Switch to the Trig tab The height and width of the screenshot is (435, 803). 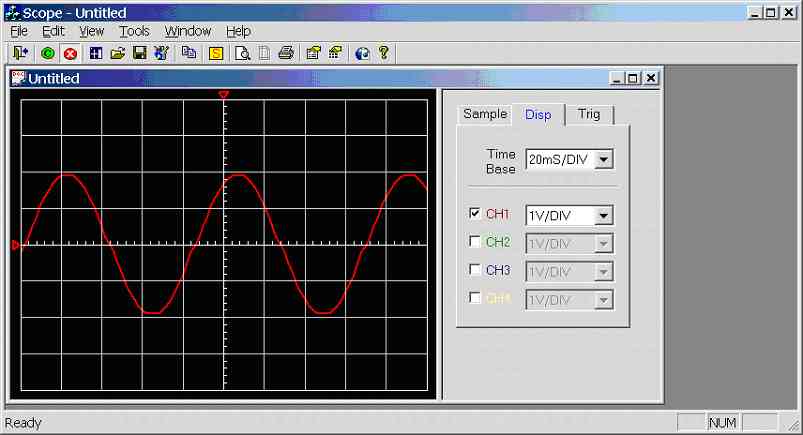coord(589,114)
